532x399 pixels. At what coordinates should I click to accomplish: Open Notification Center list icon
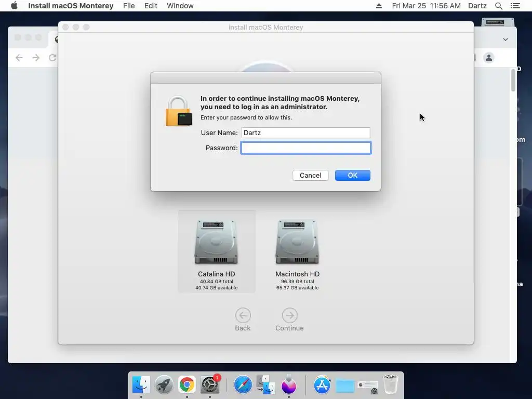pos(515,6)
